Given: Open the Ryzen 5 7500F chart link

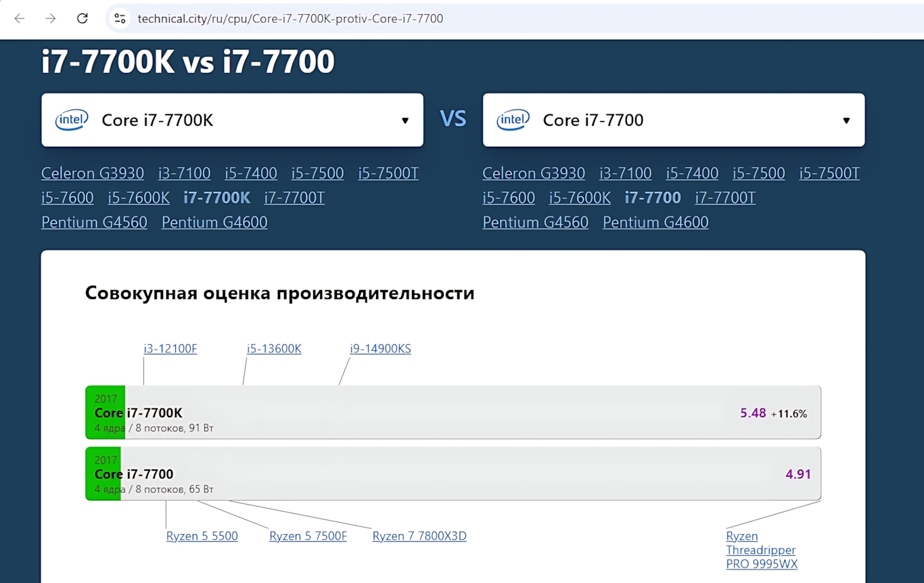Looking at the screenshot, I should 308,536.
